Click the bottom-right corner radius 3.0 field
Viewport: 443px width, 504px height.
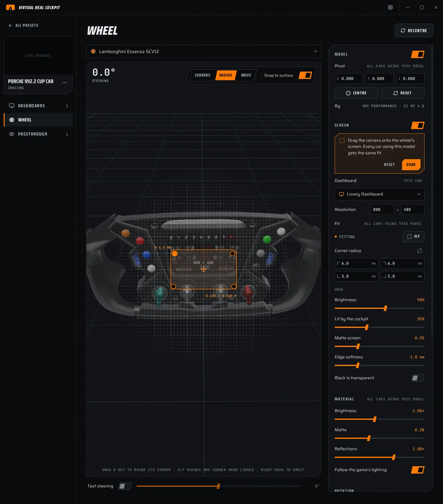tap(403, 276)
